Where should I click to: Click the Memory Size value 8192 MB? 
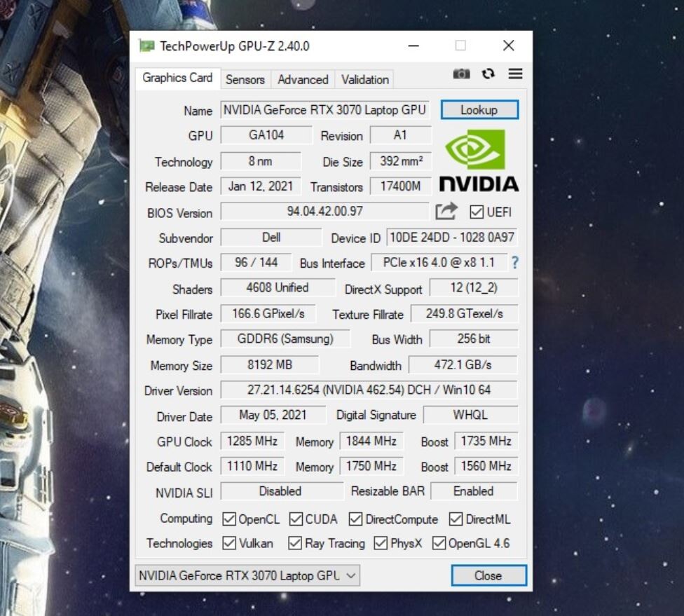(270, 364)
